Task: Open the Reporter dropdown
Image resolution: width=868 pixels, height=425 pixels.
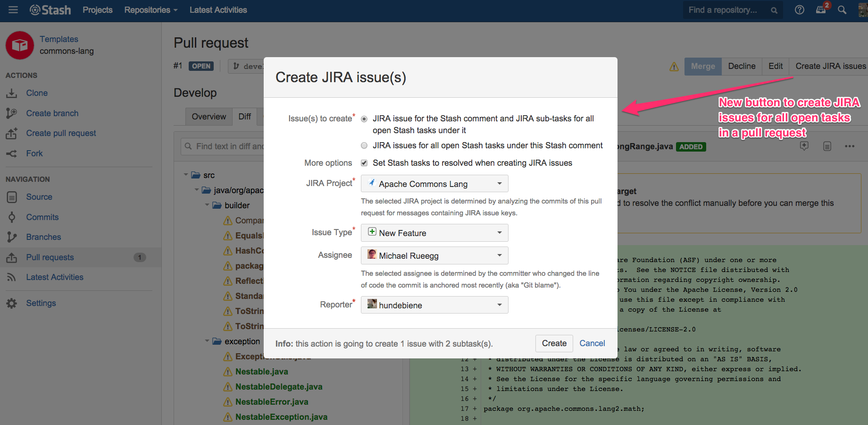Action: pyautogui.click(x=434, y=305)
